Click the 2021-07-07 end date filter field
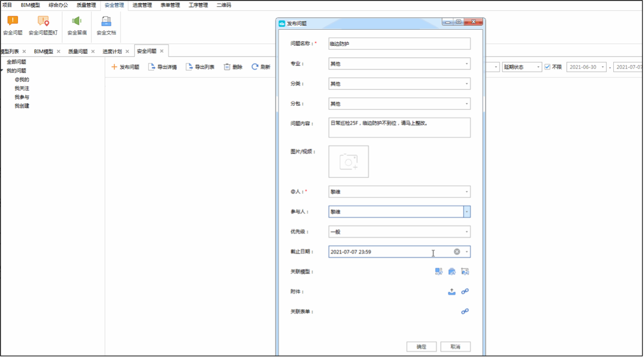 (x=629, y=67)
